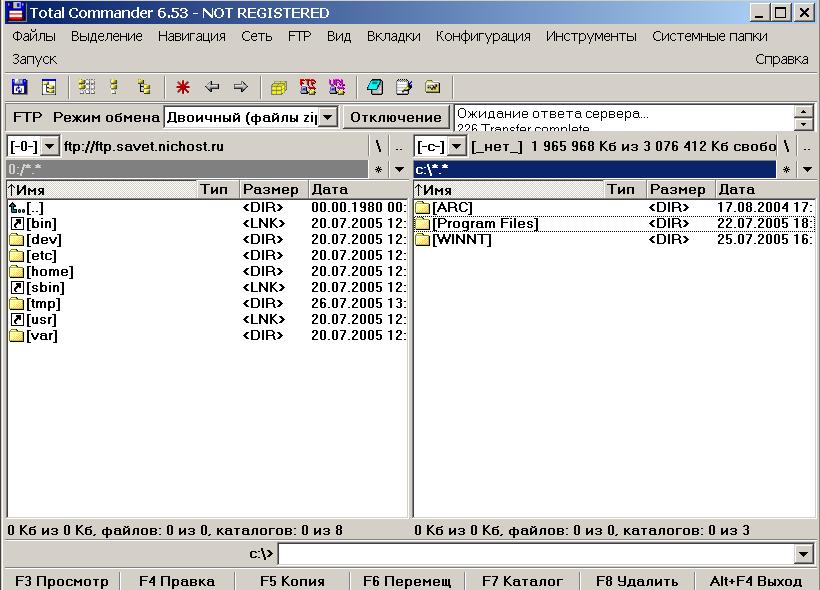Click the F5 Копия button
This screenshot has width=820, height=590.
click(292, 580)
